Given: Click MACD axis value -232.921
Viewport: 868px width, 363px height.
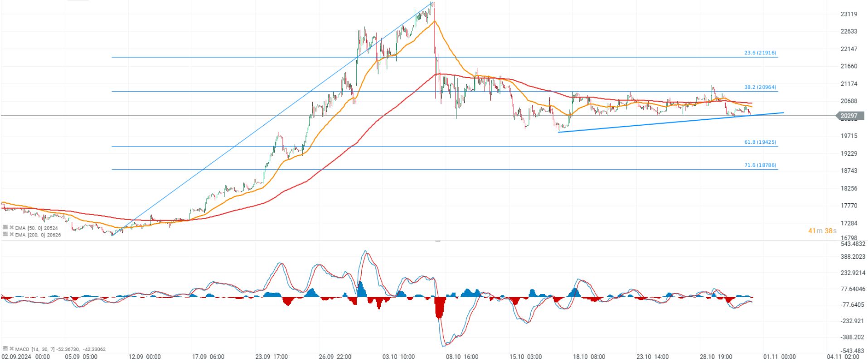Looking at the screenshot, I should click(853, 321).
